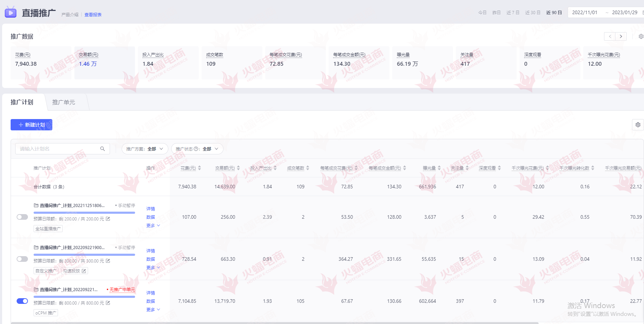Open the 推广状态 filter dropdown
The image size is (644, 324).
(x=197, y=149)
